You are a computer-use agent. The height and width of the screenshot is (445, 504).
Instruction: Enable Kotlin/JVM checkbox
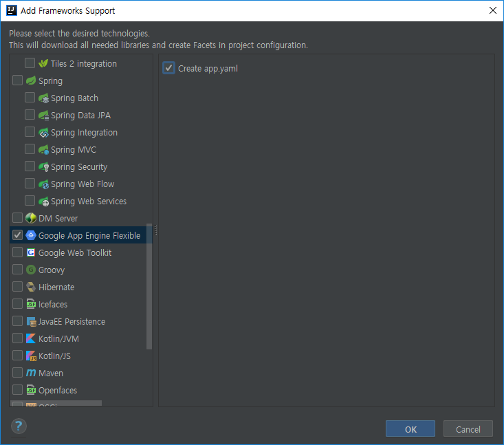17,338
